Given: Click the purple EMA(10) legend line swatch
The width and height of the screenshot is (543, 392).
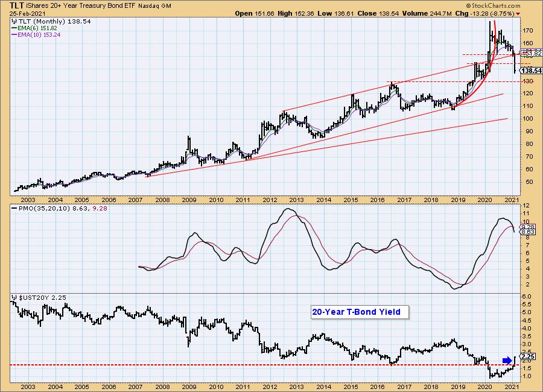Looking at the screenshot, I should (x=14, y=34).
